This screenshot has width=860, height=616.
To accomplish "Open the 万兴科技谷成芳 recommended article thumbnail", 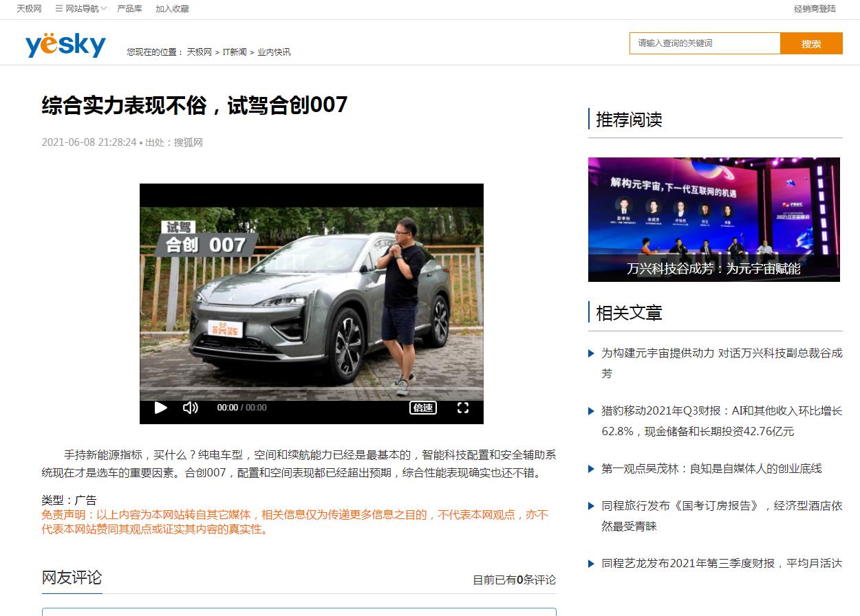I will pos(714,219).
